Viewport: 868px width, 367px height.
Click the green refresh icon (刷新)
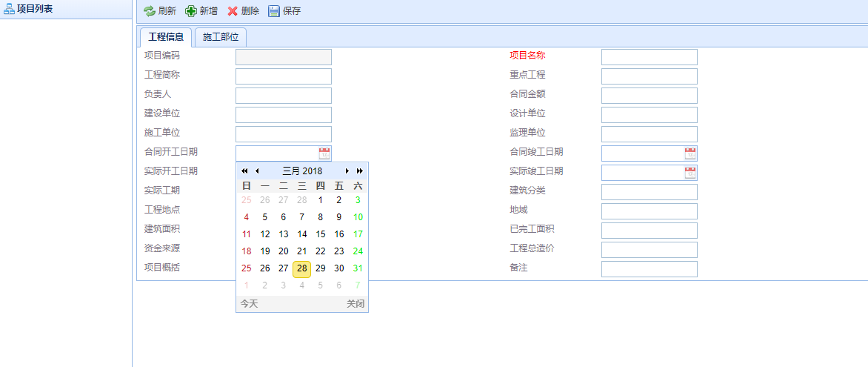click(150, 11)
